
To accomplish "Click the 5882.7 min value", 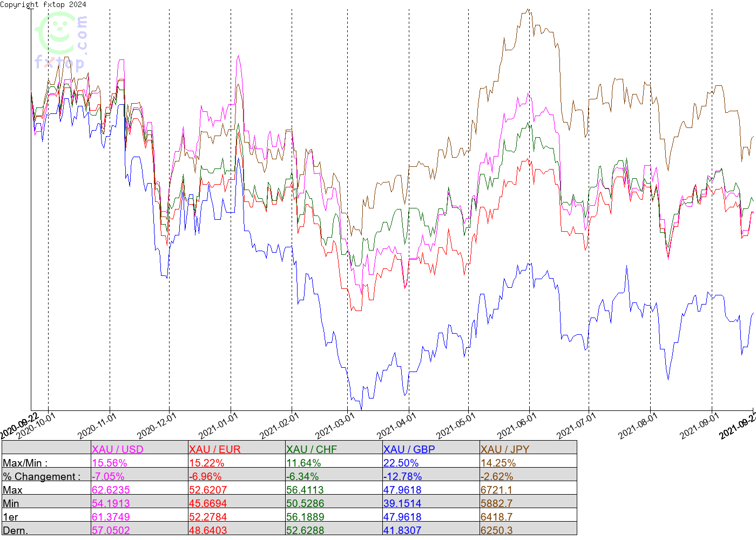I will [x=497, y=503].
